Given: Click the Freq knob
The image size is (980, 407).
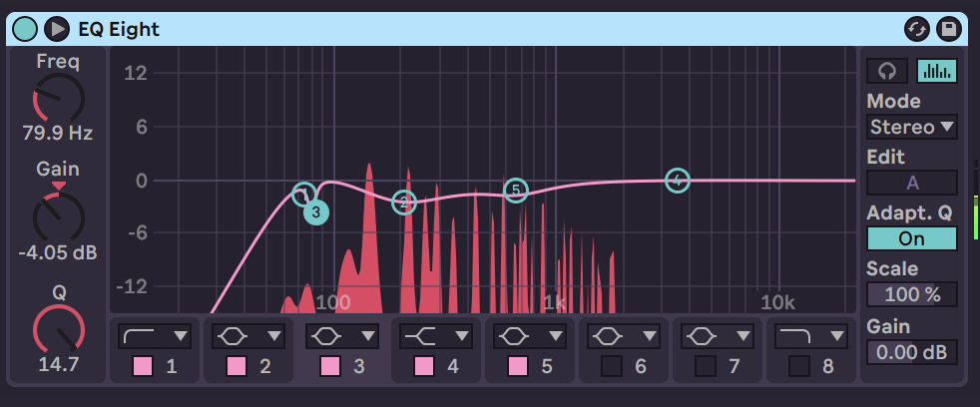Looking at the screenshot, I should 58,98.
